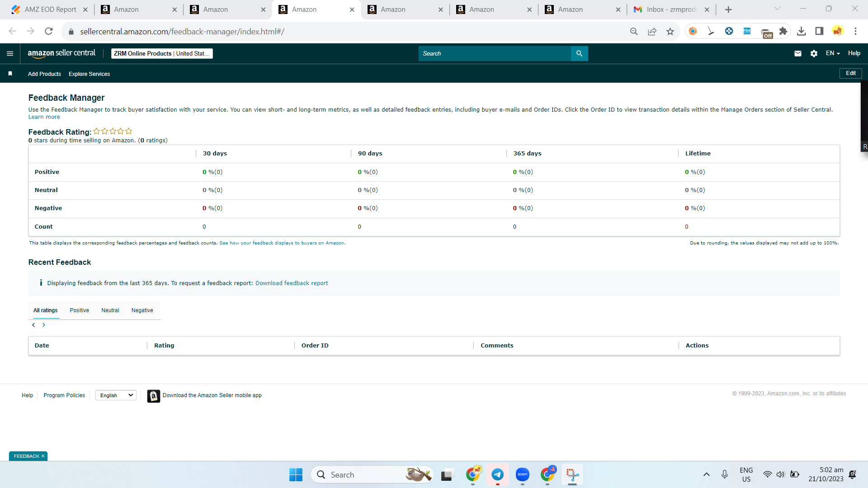The height and width of the screenshot is (488, 868).
Task: Open the buyer messages mail icon
Action: pyautogui.click(x=798, y=53)
